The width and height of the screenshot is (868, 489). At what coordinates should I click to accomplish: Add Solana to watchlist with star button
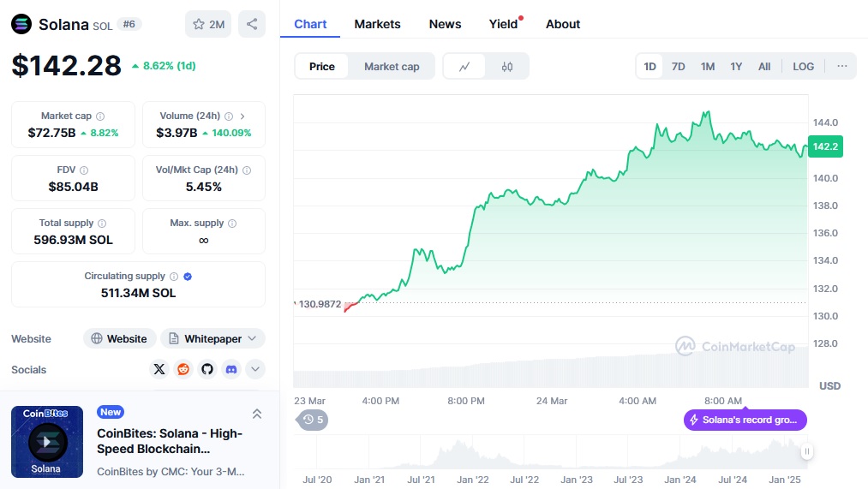208,24
